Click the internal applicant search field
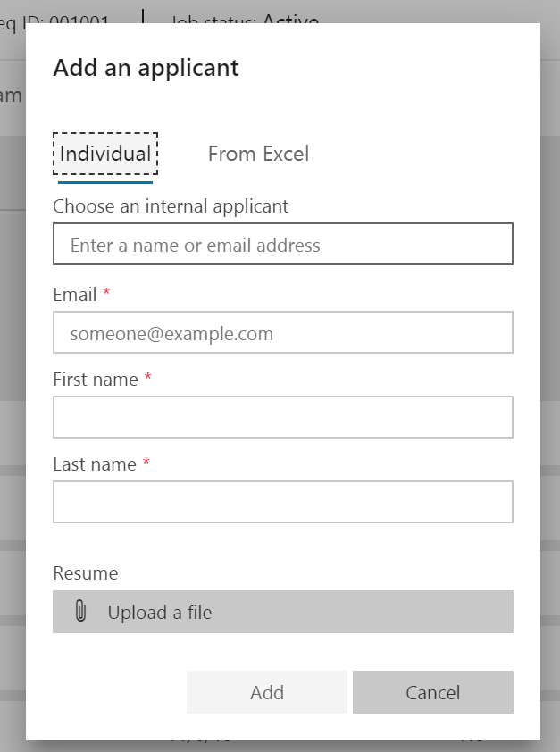This screenshot has height=752, width=560. click(282, 243)
